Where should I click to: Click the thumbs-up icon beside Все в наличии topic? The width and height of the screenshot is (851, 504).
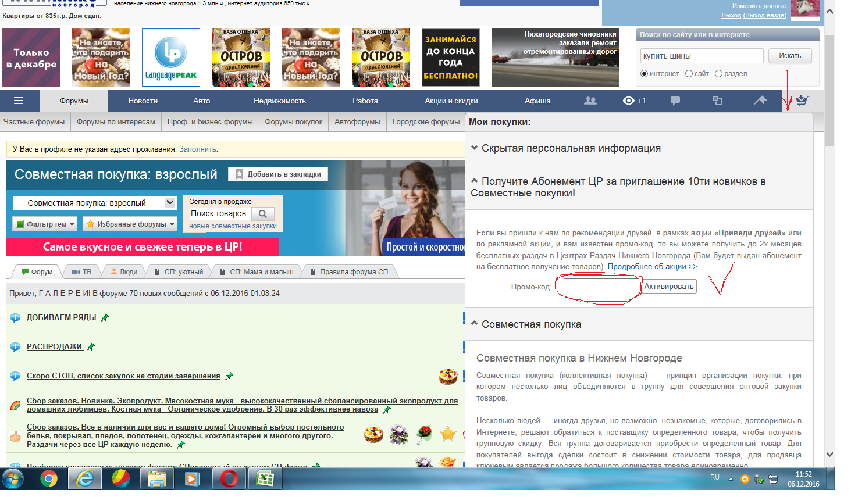[x=16, y=436]
